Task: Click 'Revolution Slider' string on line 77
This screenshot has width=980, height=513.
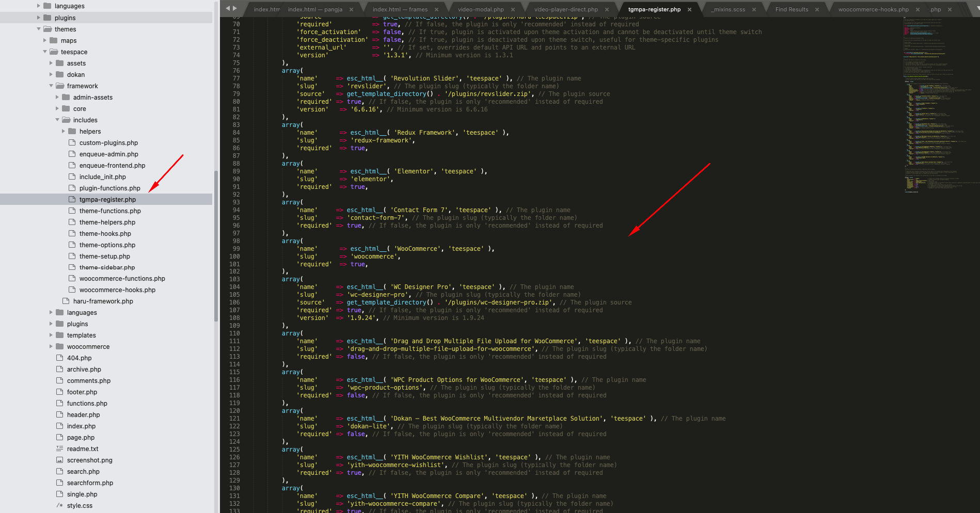Action: click(x=424, y=78)
